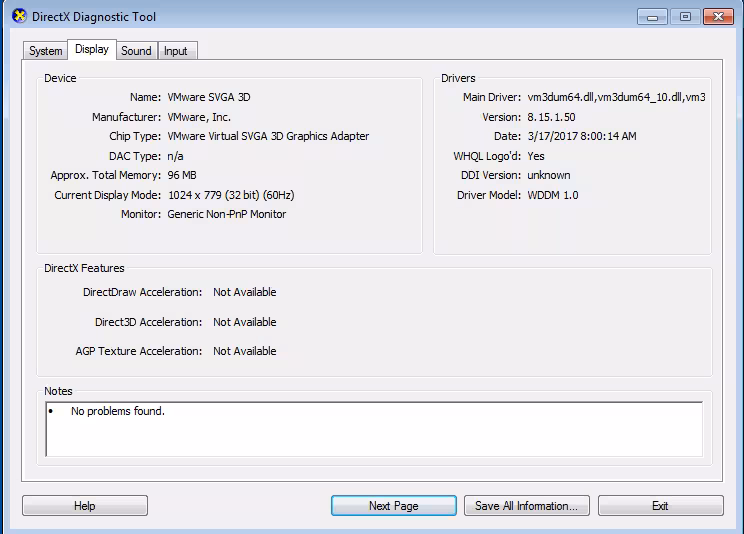Viewport: 744px width, 534px height.
Task: Open the Sound tab
Action: pyautogui.click(x=136, y=51)
